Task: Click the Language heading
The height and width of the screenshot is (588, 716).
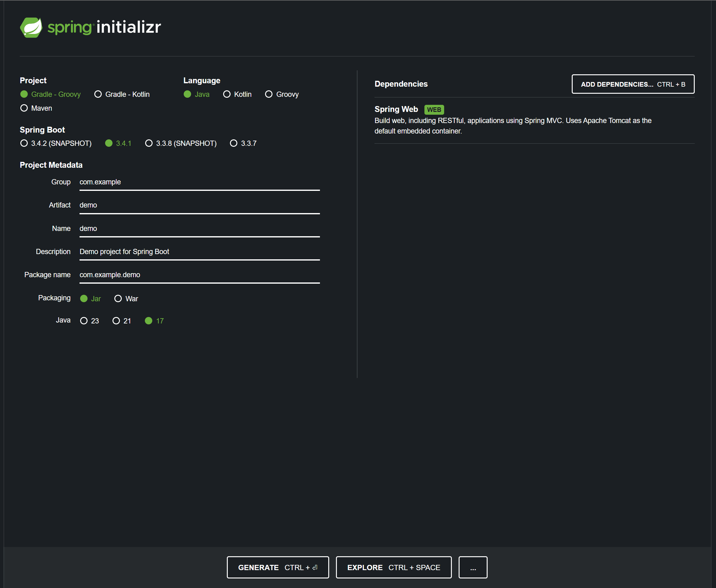Action: [202, 80]
